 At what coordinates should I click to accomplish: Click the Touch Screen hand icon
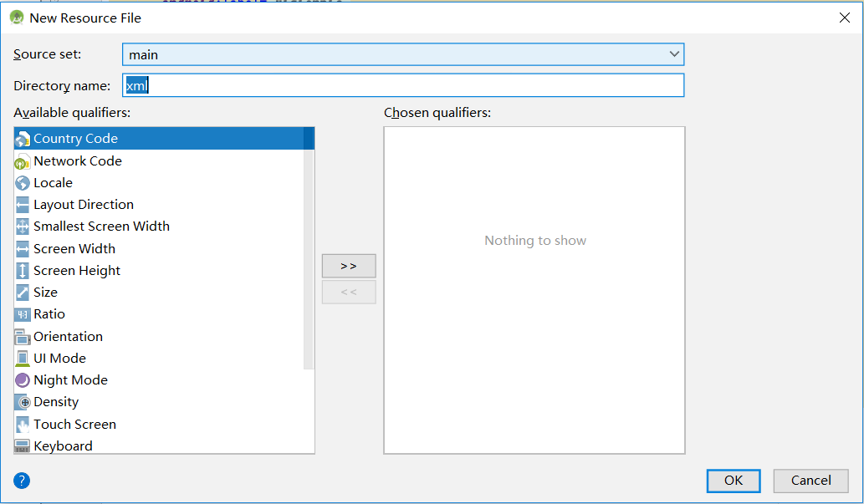click(x=23, y=425)
